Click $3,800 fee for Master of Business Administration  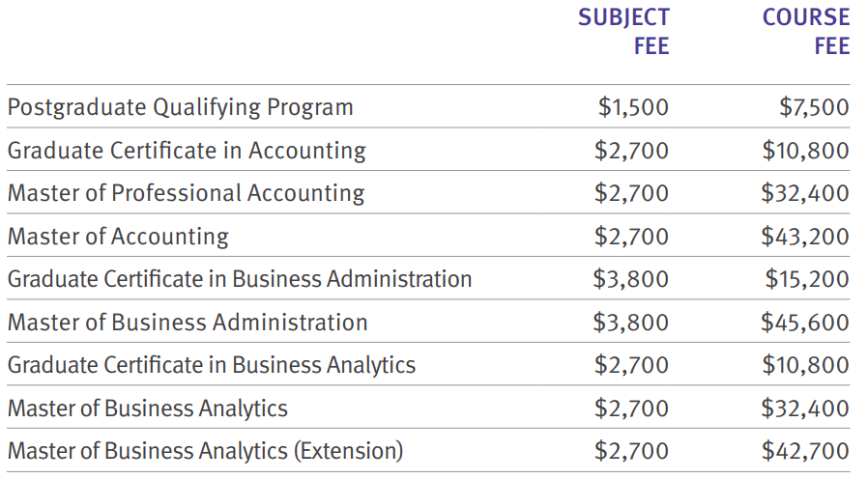(631, 323)
